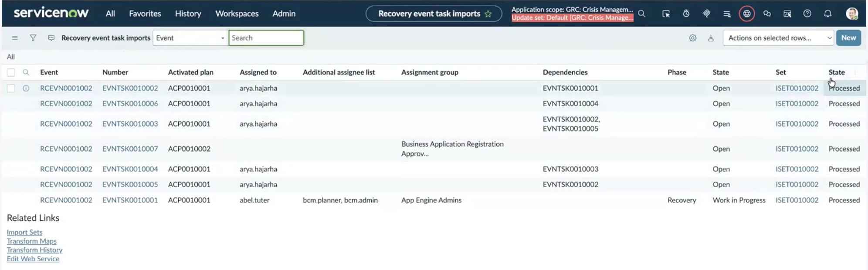Open the Import Sets related link
868x270 pixels.
coord(24,232)
